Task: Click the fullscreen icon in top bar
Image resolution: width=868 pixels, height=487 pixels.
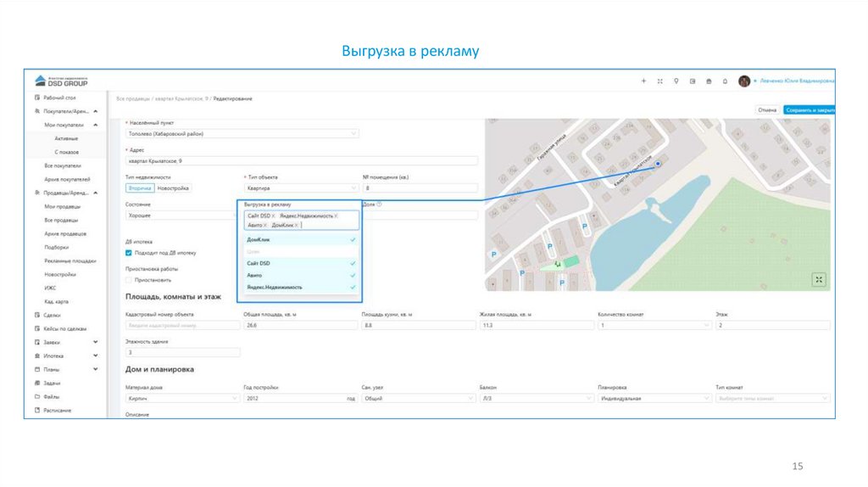Action: tap(659, 81)
